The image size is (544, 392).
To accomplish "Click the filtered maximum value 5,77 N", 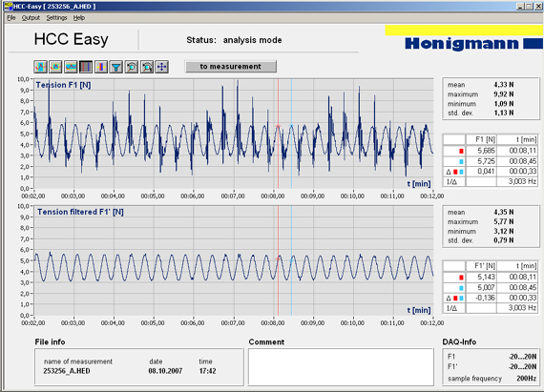I will pyautogui.click(x=504, y=221).
